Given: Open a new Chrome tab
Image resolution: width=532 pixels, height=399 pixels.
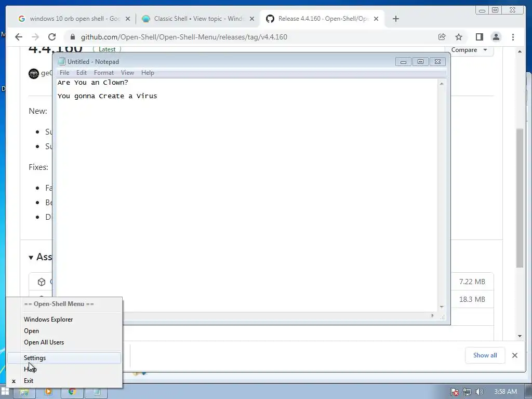Looking at the screenshot, I should (395, 19).
